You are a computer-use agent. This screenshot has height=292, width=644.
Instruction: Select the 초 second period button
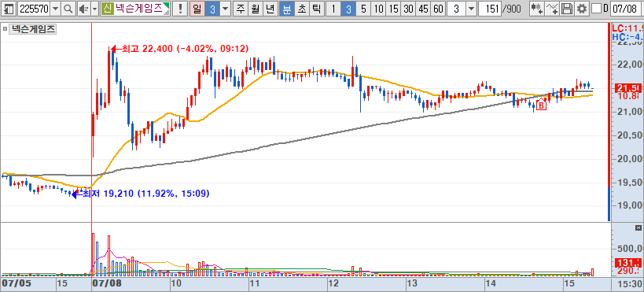(x=301, y=8)
